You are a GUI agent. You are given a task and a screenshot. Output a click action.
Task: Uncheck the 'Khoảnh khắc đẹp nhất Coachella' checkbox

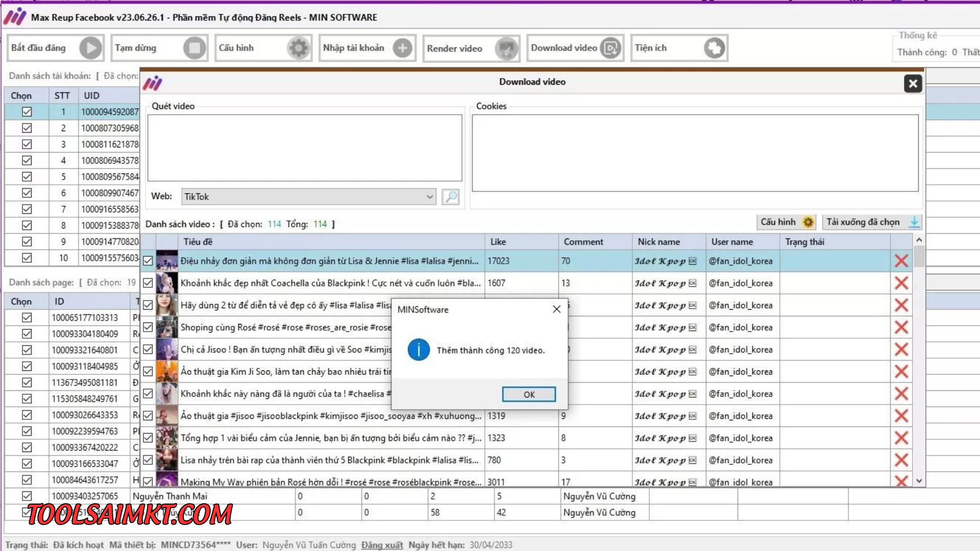click(148, 283)
